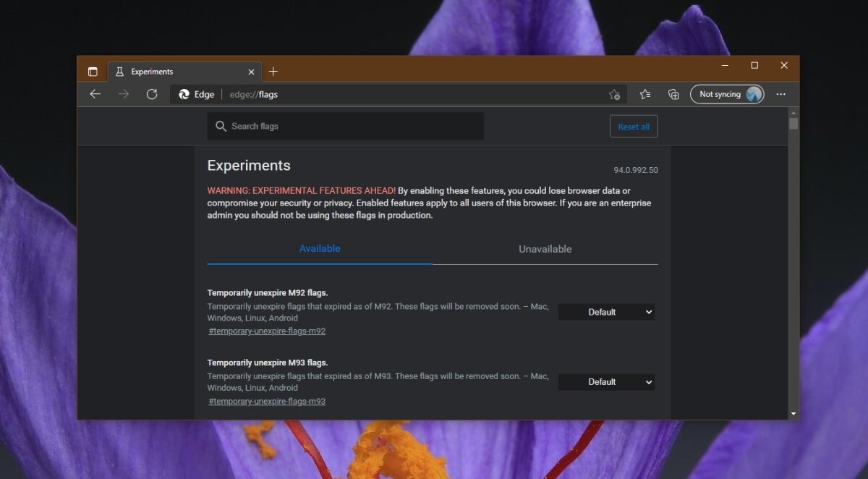Viewport: 868px width, 479px height.
Task: Open the #temporary-unexpire-flags-m93 link
Action: click(267, 401)
